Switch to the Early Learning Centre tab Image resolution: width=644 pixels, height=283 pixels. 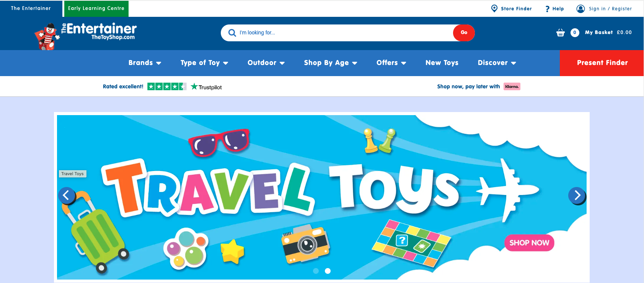tap(96, 8)
